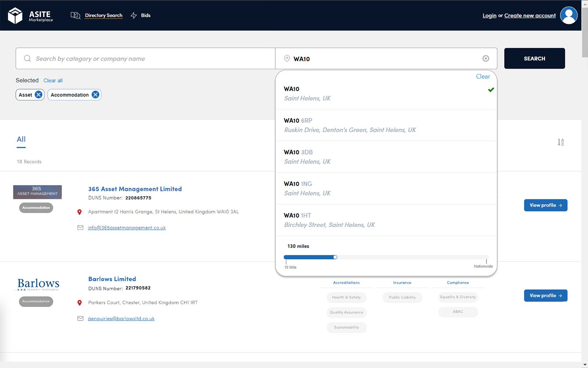Open Barlows Limited company link
Viewport: 588px width, 368px height.
coord(112,279)
